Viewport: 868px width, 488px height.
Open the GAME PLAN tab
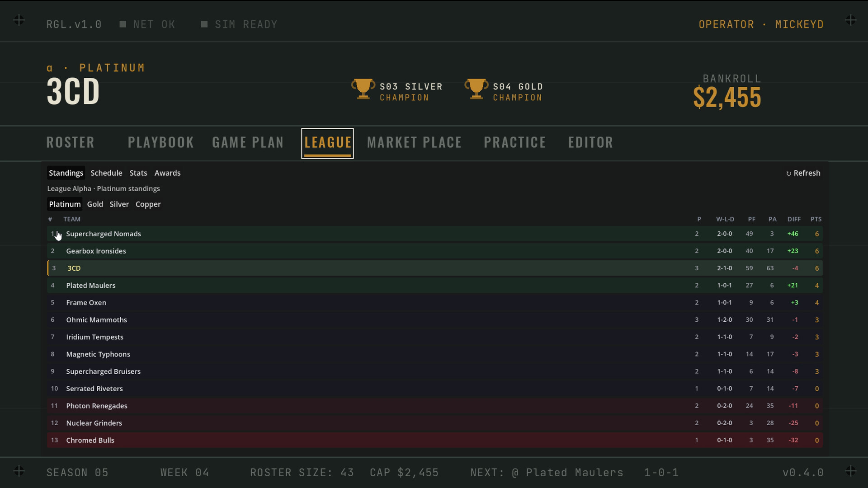point(248,143)
